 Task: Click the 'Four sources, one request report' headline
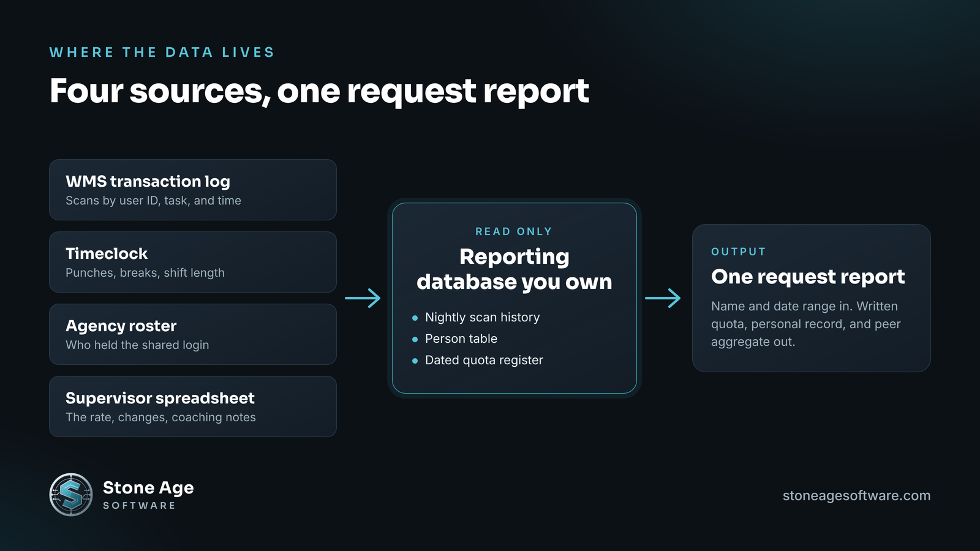(x=319, y=91)
